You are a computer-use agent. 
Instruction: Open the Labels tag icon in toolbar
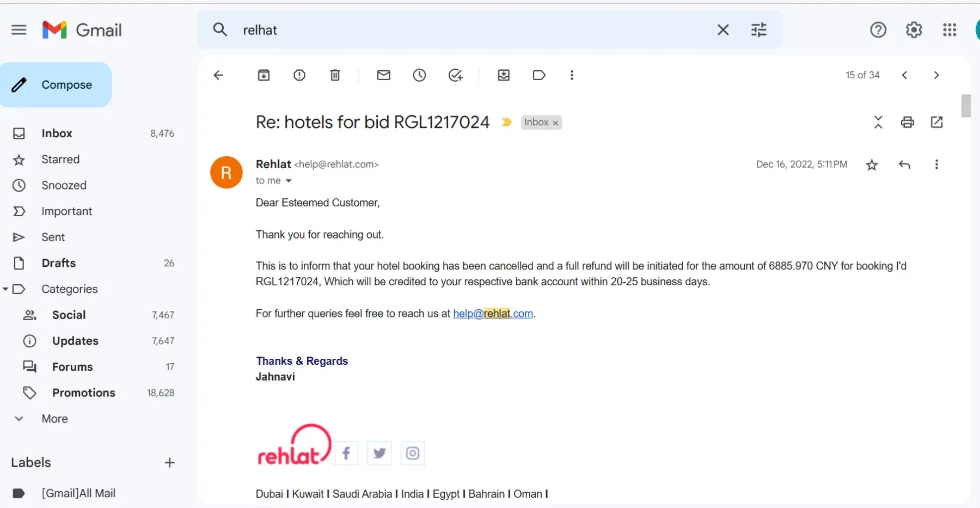[539, 75]
